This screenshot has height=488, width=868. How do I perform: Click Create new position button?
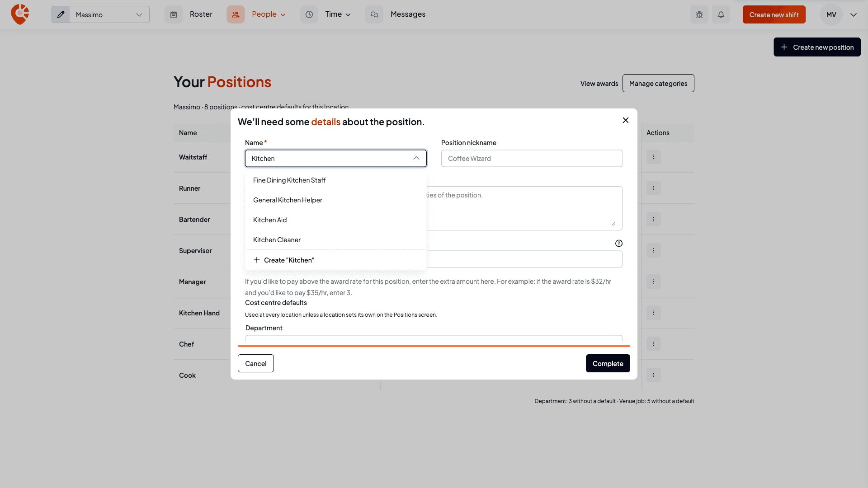point(817,47)
